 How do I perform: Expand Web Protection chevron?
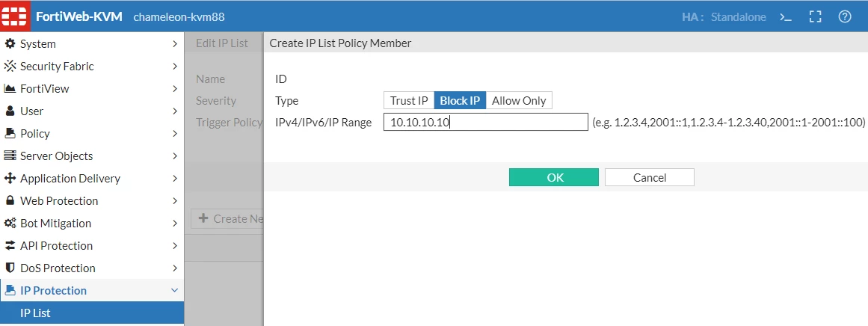tap(174, 201)
